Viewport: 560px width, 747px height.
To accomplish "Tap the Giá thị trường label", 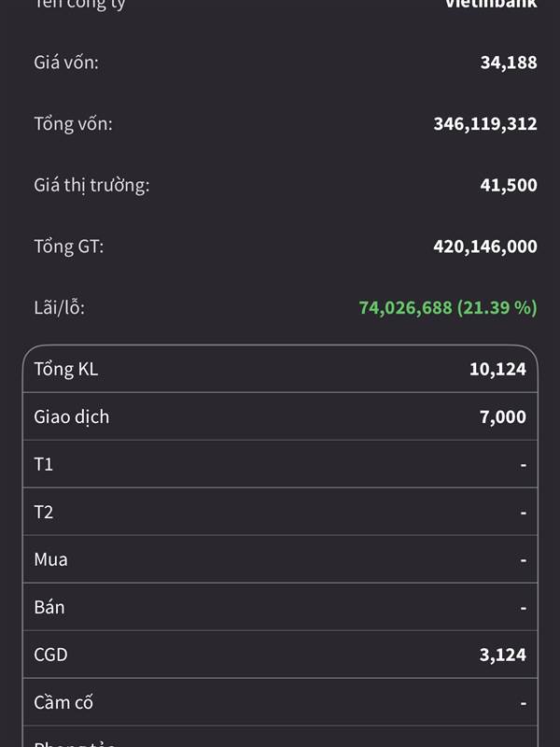I will click(x=91, y=185).
